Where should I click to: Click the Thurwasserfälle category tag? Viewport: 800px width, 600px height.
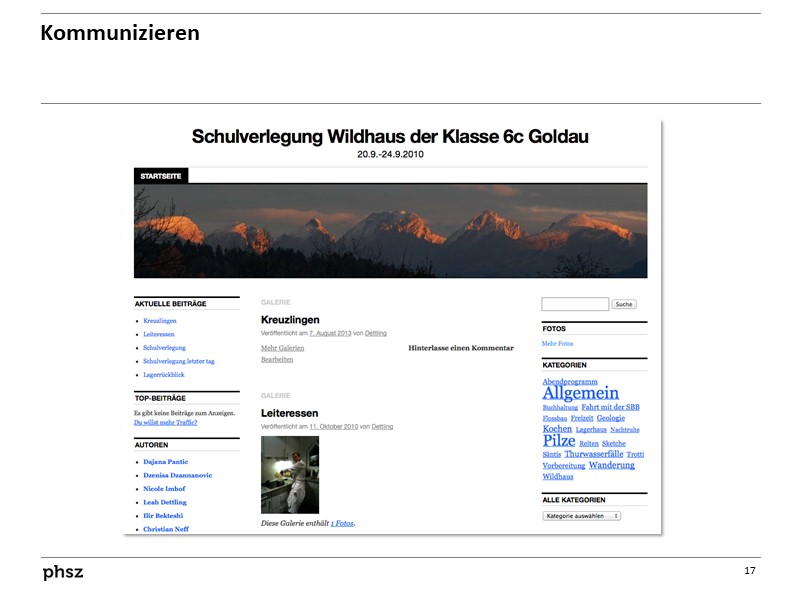[x=593, y=454]
